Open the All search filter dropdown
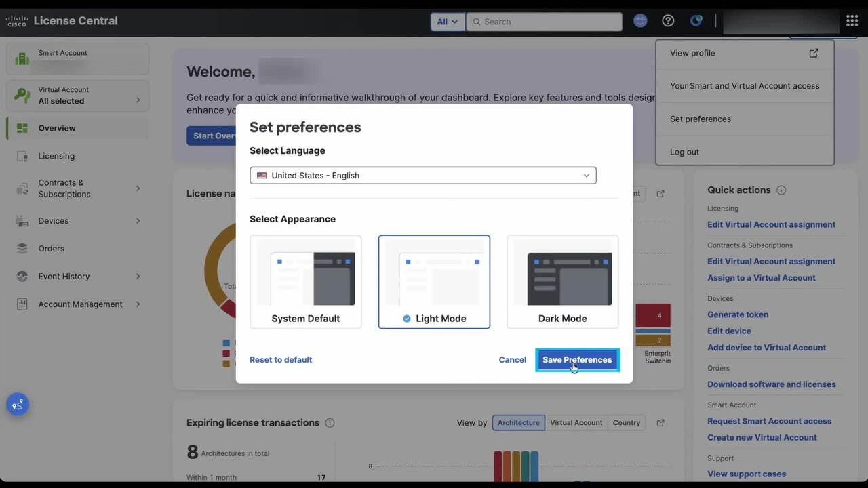This screenshot has height=488, width=868. 447,22
